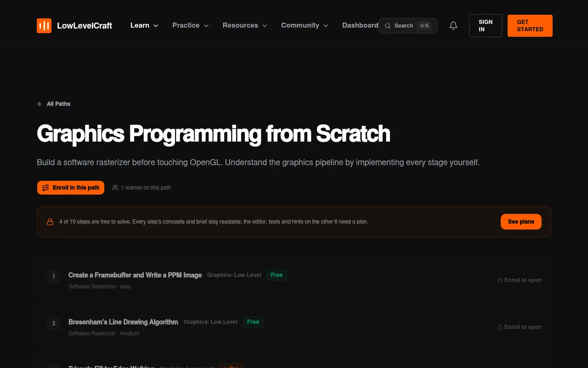Expand the Resources menu chevron
The width and height of the screenshot is (588, 368).
click(265, 26)
